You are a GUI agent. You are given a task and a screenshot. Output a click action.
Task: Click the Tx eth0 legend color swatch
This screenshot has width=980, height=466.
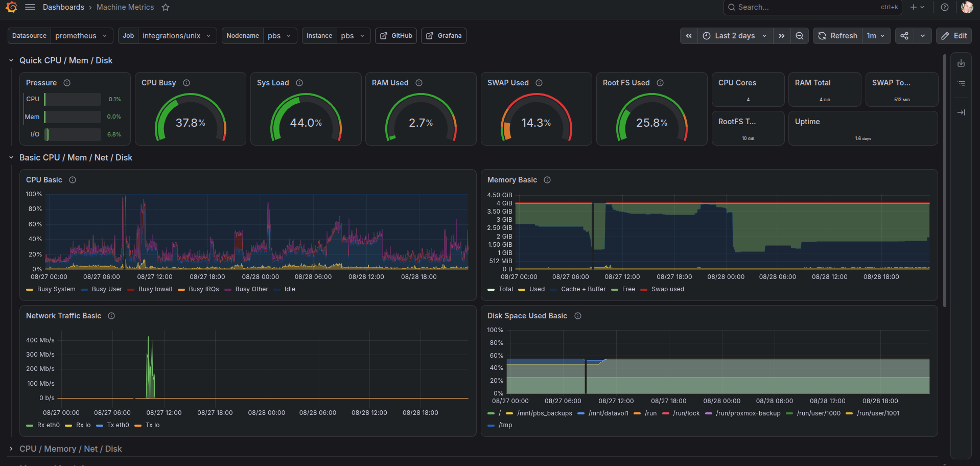point(100,425)
